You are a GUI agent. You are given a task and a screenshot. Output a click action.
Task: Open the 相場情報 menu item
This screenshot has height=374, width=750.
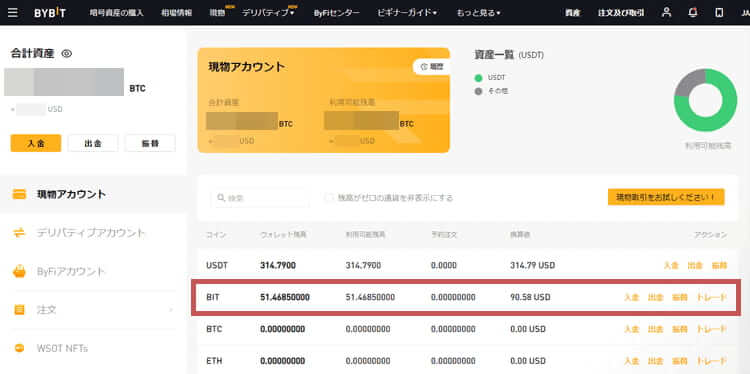pos(177,13)
